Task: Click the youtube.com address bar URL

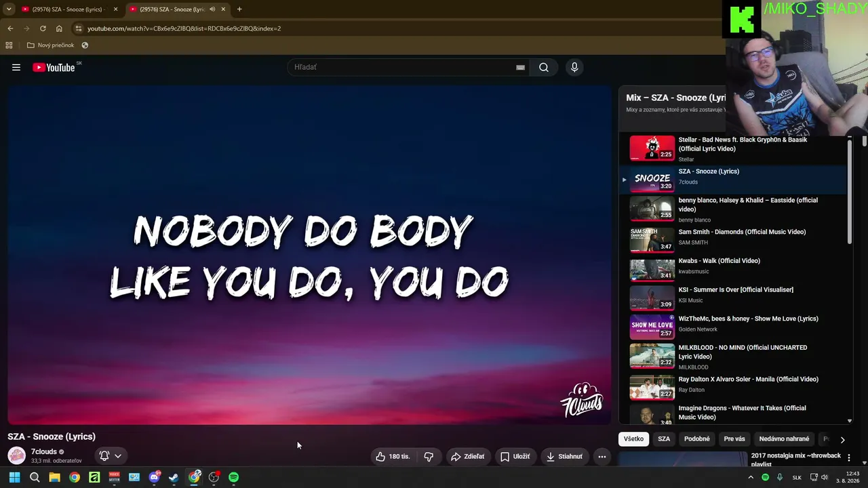Action: (184, 28)
